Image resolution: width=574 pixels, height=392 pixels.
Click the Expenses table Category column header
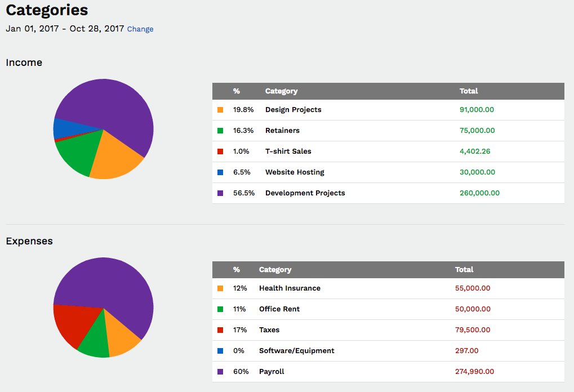[275, 270]
